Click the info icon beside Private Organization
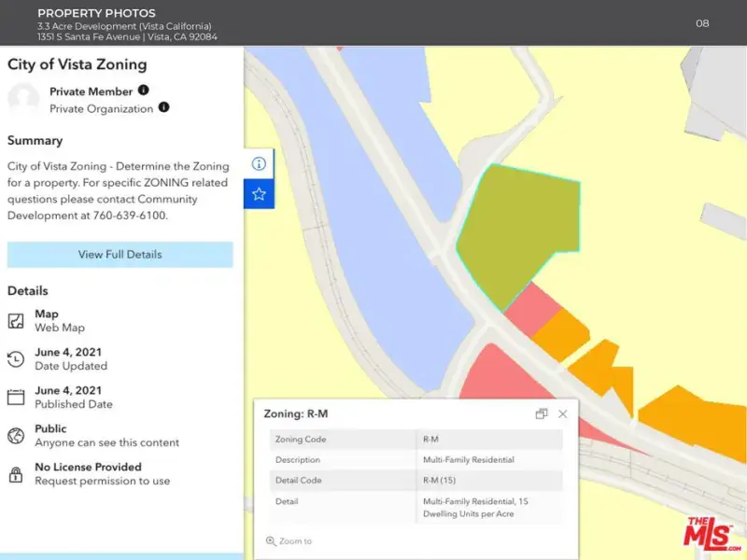The height and width of the screenshot is (560, 747). 163,107
